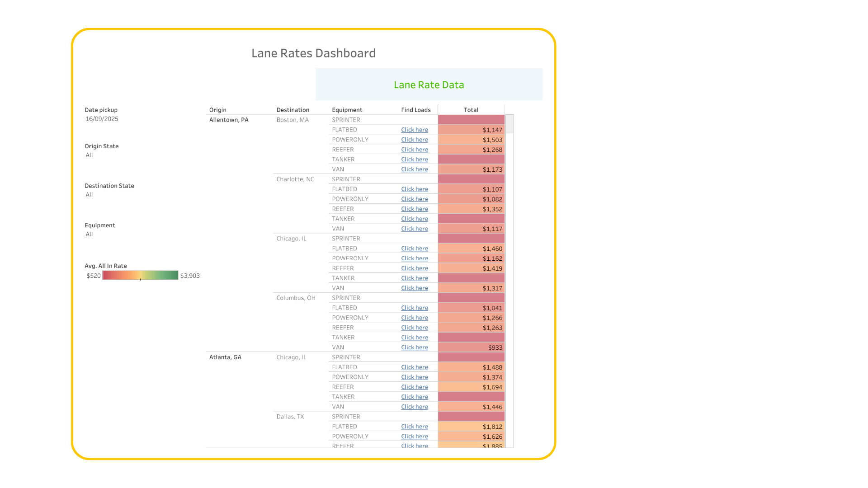Select the Origin column header

click(218, 110)
